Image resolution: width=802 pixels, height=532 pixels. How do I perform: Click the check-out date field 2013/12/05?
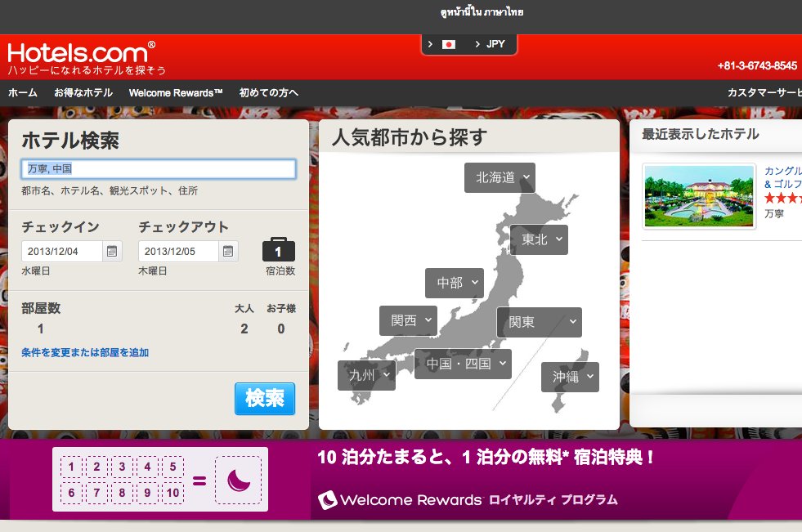178,252
